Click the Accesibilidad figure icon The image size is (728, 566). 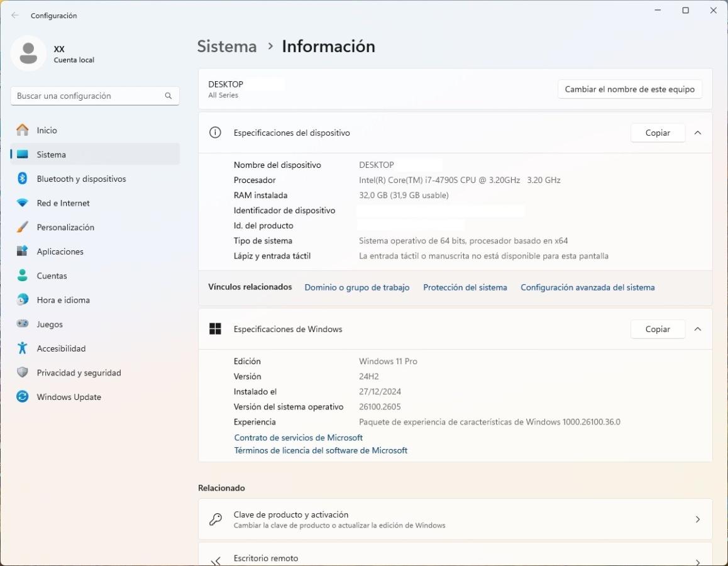click(x=23, y=348)
